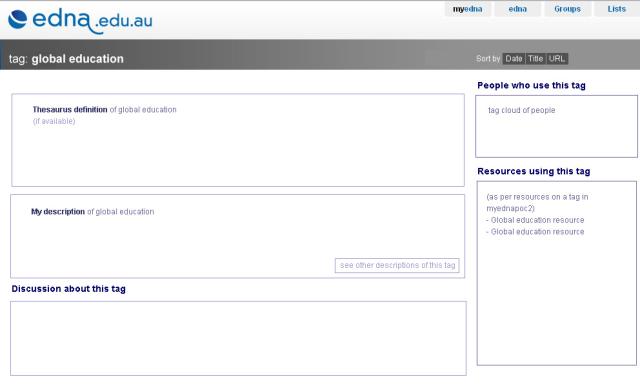
Task: Sort resources by URL
Action: 557,59
